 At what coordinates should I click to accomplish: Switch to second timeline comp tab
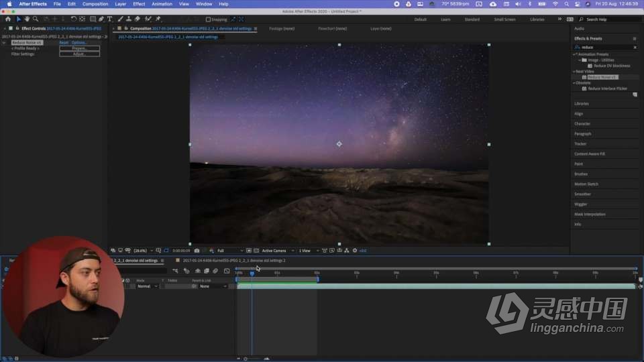(x=233, y=260)
